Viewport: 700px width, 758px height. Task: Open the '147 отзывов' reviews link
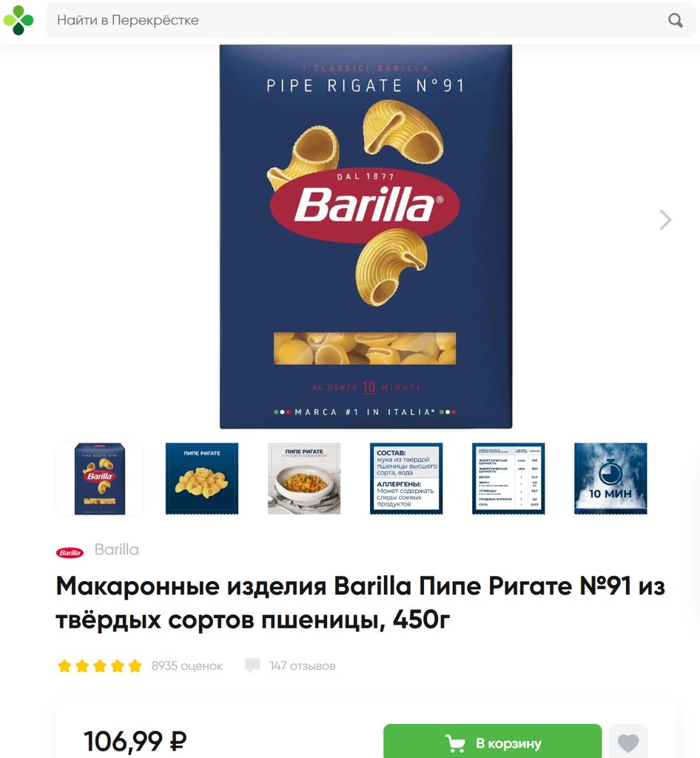tap(303, 666)
